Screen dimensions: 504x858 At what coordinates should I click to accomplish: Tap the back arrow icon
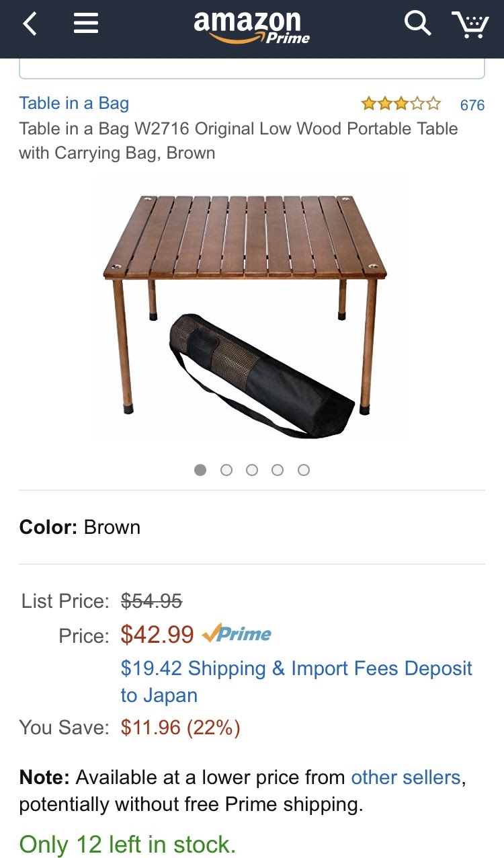click(x=30, y=25)
